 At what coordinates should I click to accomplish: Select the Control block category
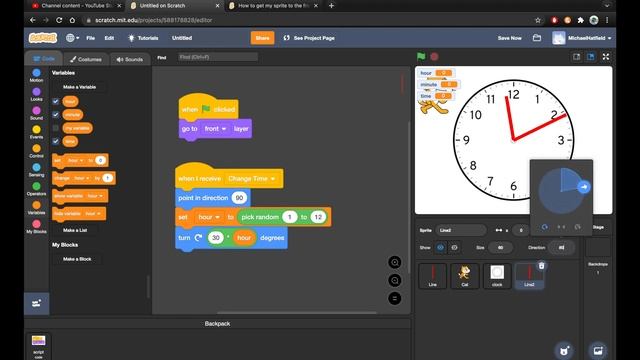pyautogui.click(x=36, y=151)
